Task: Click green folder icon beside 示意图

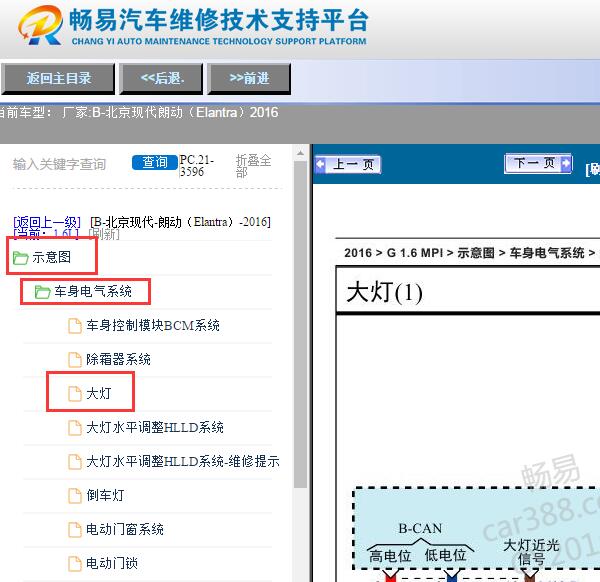Action: pyautogui.click(x=21, y=258)
